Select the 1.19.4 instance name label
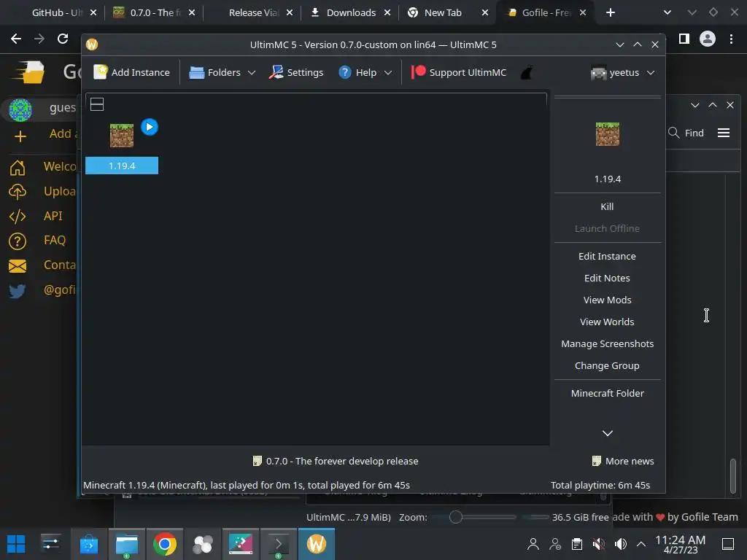 point(122,166)
